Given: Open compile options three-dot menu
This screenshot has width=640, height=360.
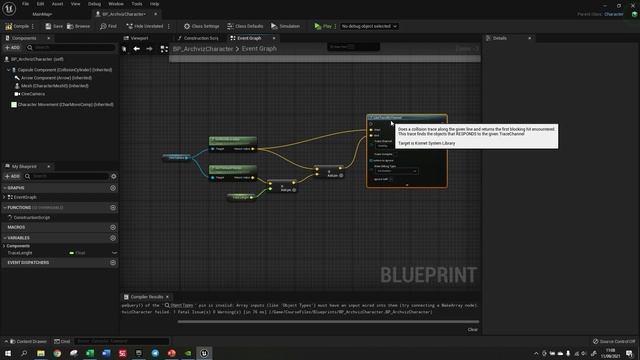Looking at the screenshot, I should pos(33,26).
